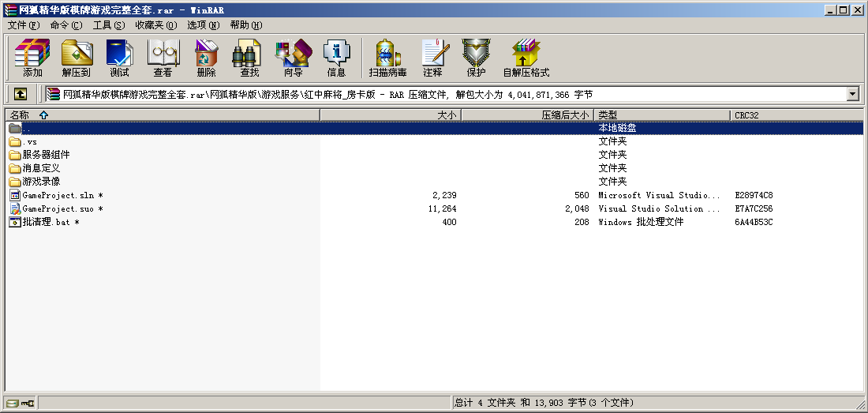
Task: Start the 向导 (Wizard) tool
Action: pyautogui.click(x=293, y=57)
